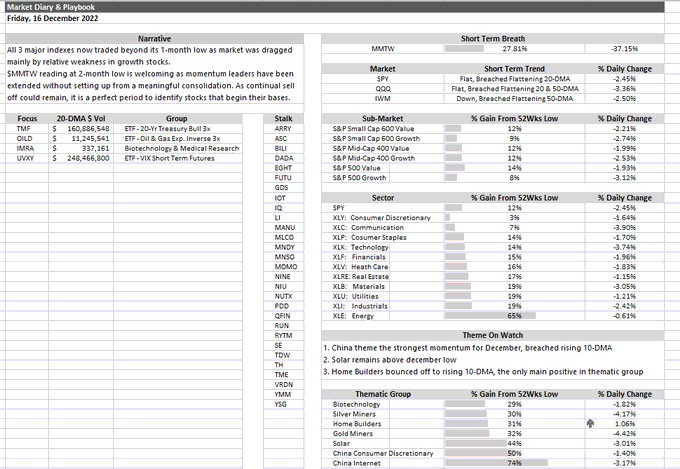Click the S&P 500 Growth row label
The image size is (680, 469).
click(x=364, y=177)
